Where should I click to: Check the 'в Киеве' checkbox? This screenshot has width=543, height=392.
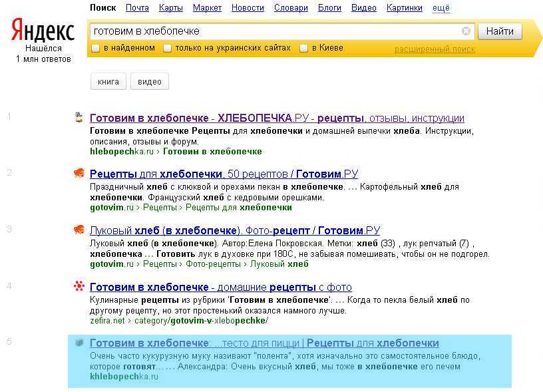[303, 48]
